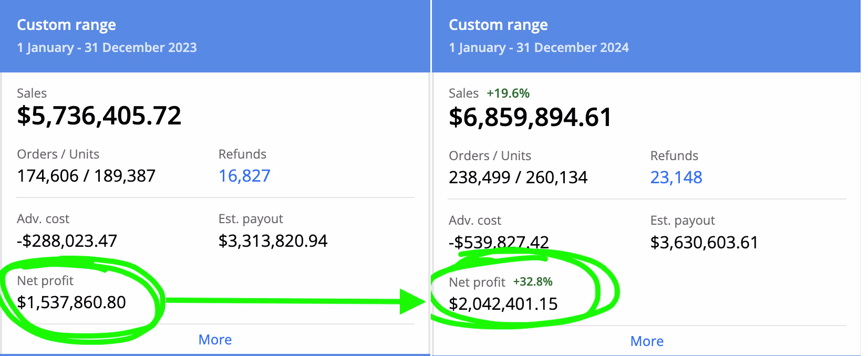868x356 pixels.
Task: Select the 2024 Custom range header title
Action: pos(498,25)
